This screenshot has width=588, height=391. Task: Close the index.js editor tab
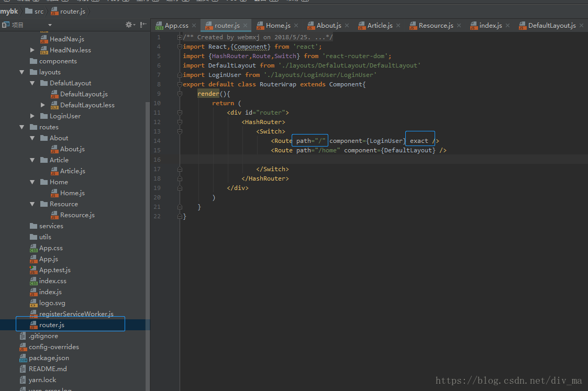pos(508,26)
